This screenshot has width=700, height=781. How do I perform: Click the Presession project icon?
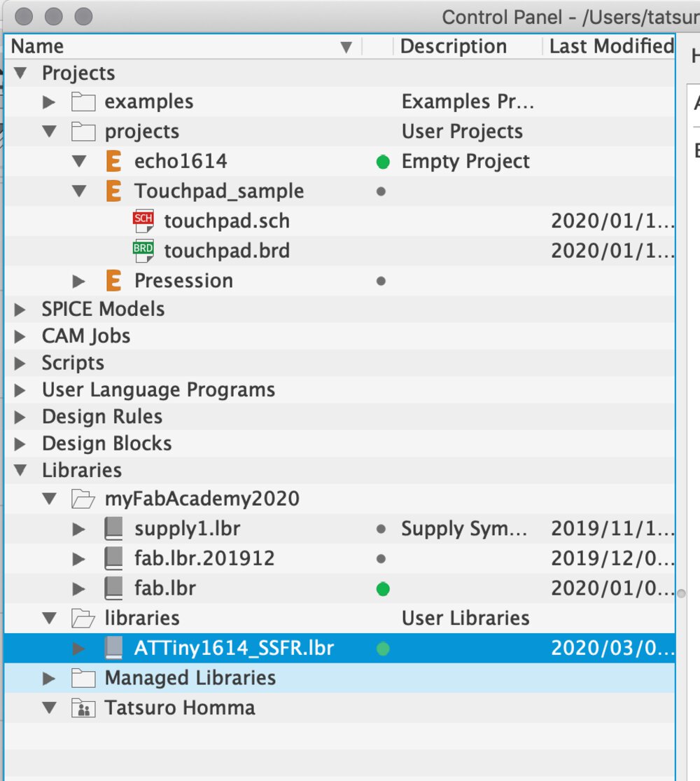click(x=113, y=281)
